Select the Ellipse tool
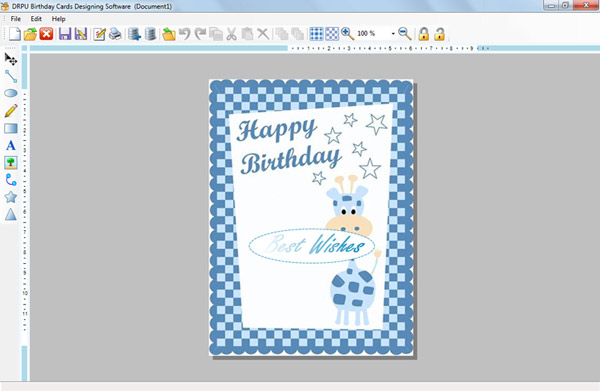 point(11,93)
